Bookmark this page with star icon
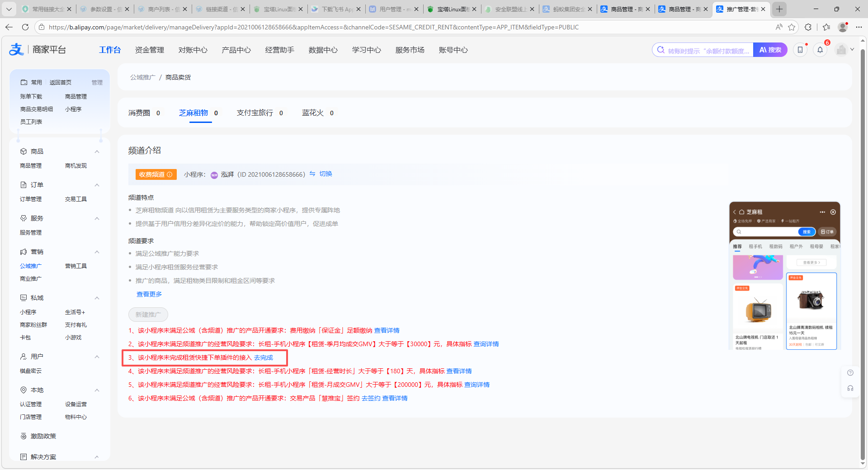 [792, 27]
